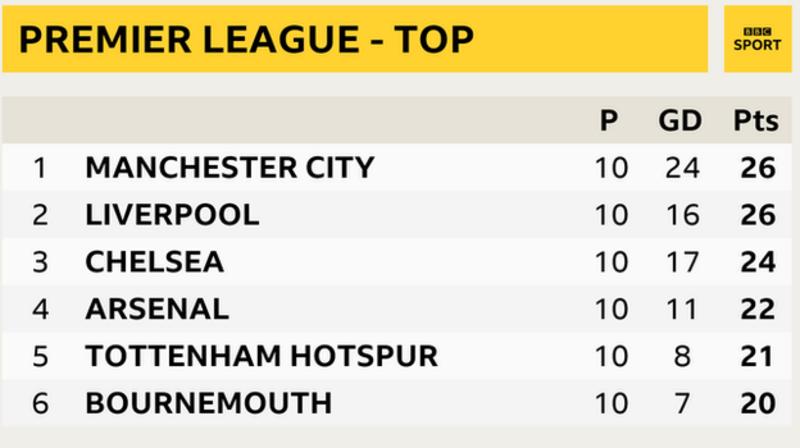Click position number 6 in the table
The image size is (800, 448).
coord(40,403)
